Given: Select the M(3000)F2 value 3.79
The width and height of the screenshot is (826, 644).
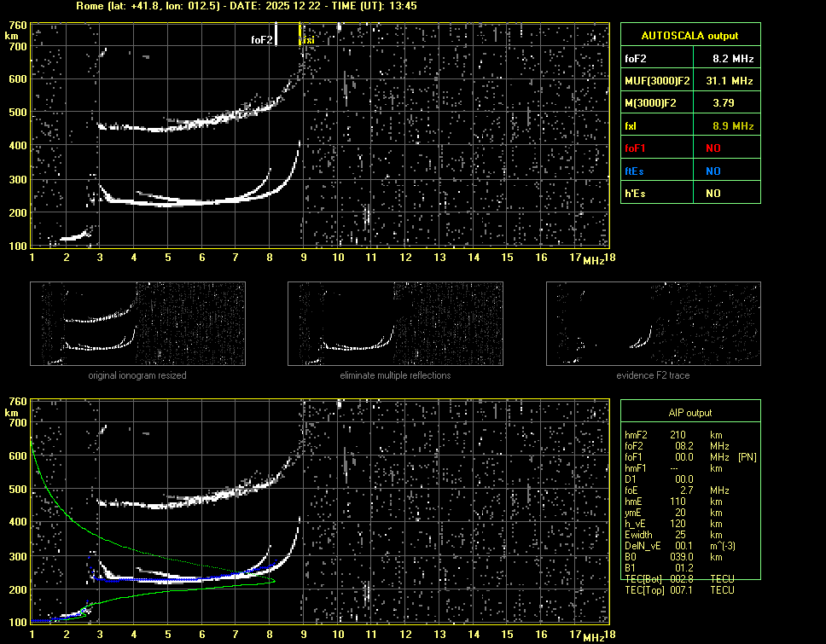Looking at the screenshot, I should [732, 103].
